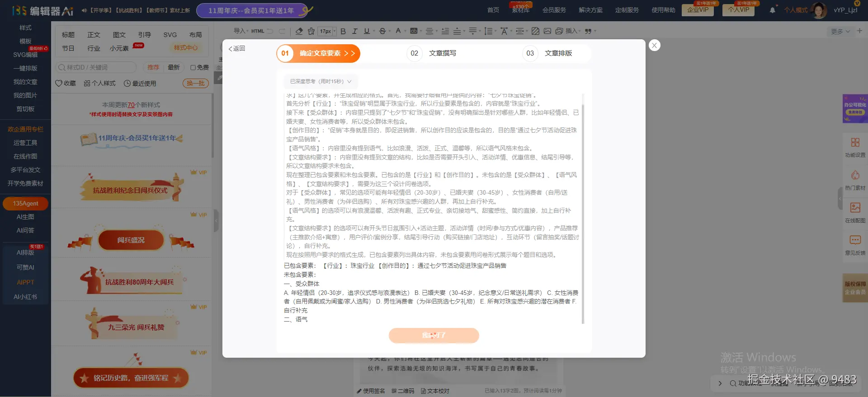868x397 pixels.
Task: Click the 九三荣光 阅兵礼赞 style thumbnail
Action: 131,324
